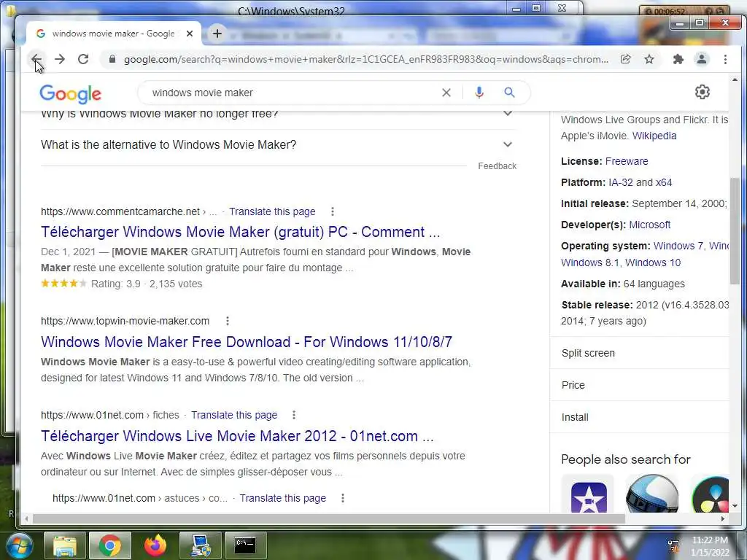Click the horizontal scrollbar right arrow
This screenshot has width=747, height=560.
[723, 518]
